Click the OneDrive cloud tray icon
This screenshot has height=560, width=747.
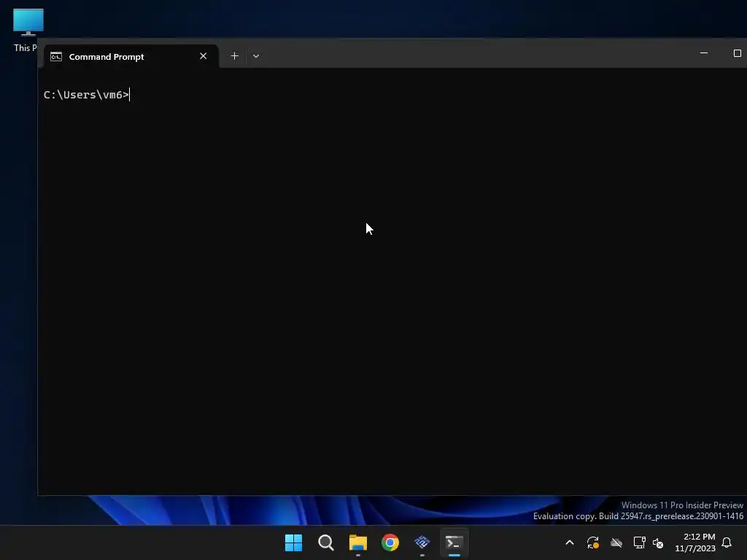click(616, 542)
